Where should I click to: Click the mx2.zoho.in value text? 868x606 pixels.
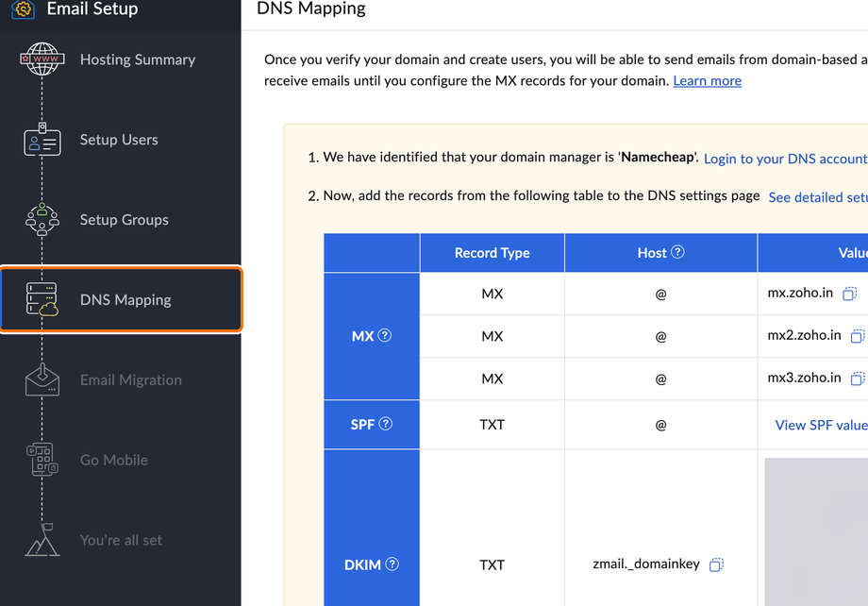[x=805, y=335]
